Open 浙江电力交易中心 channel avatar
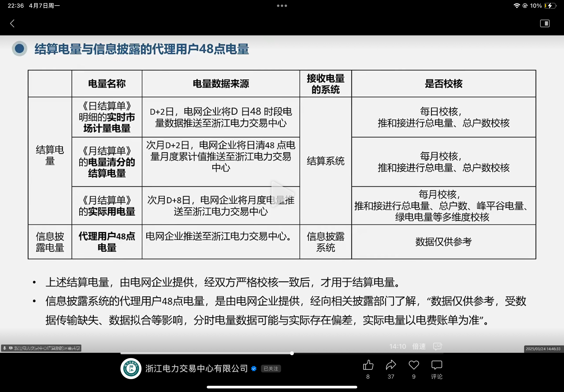564x392 pixels. coord(131,368)
